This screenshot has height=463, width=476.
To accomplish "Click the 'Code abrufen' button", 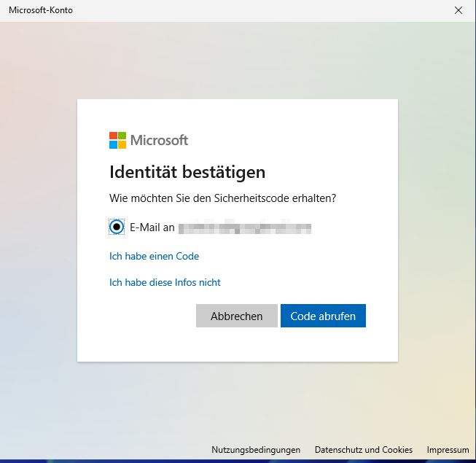I will tap(323, 316).
